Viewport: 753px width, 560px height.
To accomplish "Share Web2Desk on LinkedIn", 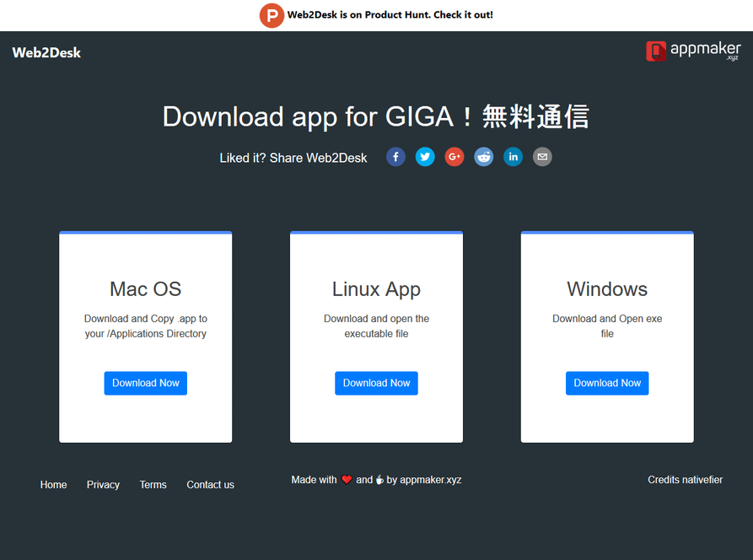I will point(513,157).
